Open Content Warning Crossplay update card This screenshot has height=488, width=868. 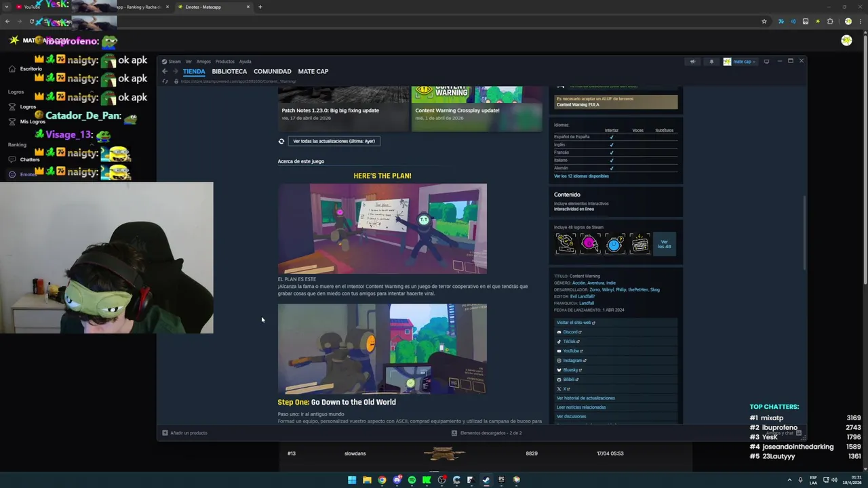click(x=477, y=108)
